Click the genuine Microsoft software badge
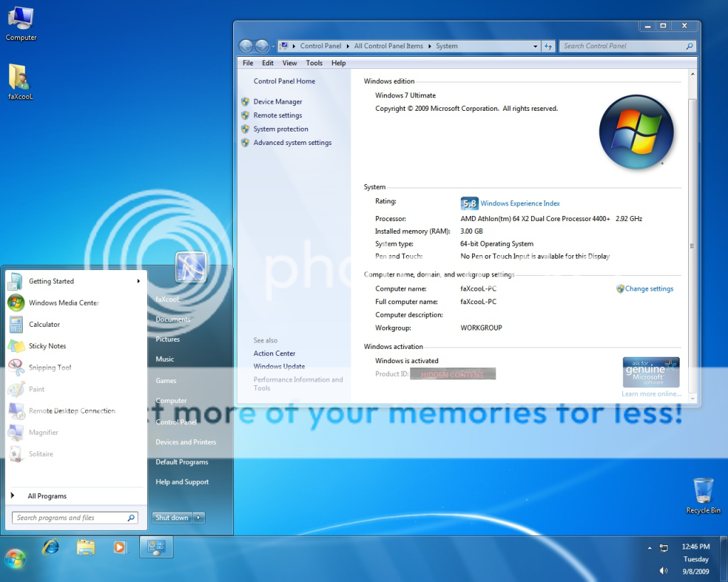The width and height of the screenshot is (728, 582). pos(651,372)
